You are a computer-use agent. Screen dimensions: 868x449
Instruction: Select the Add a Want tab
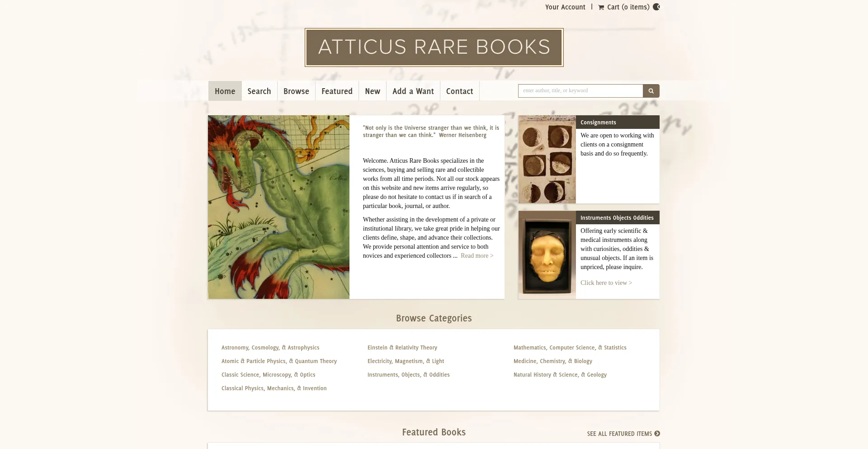click(413, 91)
